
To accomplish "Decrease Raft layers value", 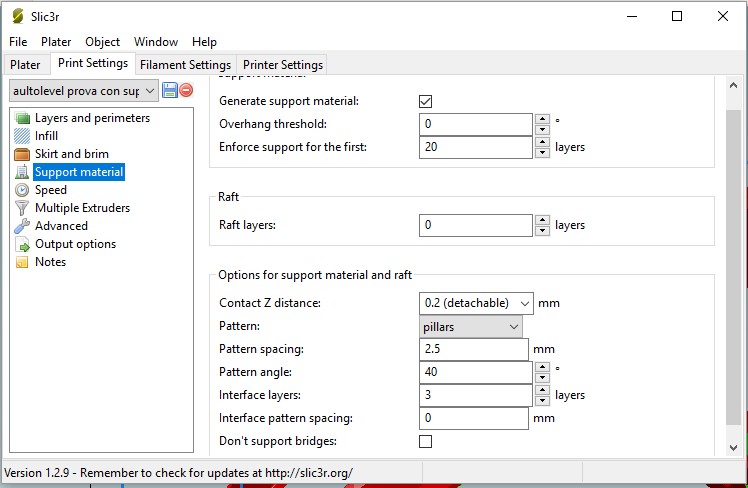I will point(542,231).
